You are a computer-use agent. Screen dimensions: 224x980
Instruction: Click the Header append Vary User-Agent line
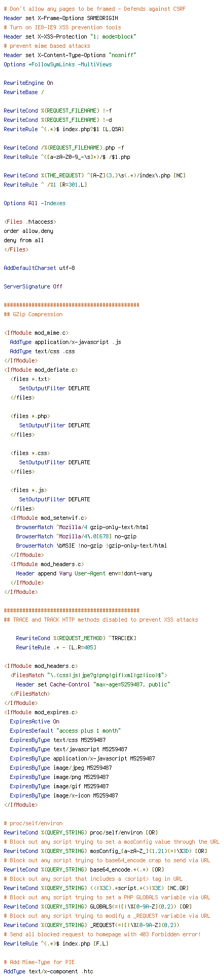[84, 573]
